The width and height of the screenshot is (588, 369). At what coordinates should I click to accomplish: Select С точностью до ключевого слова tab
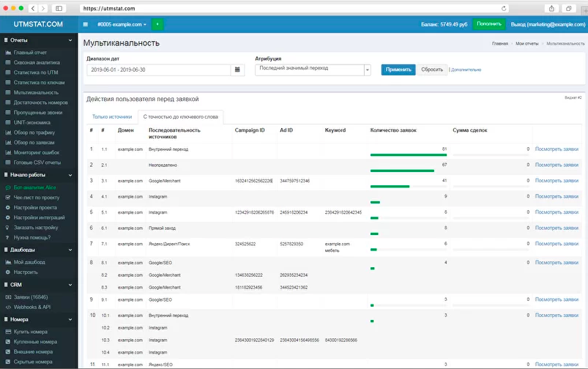coord(180,116)
